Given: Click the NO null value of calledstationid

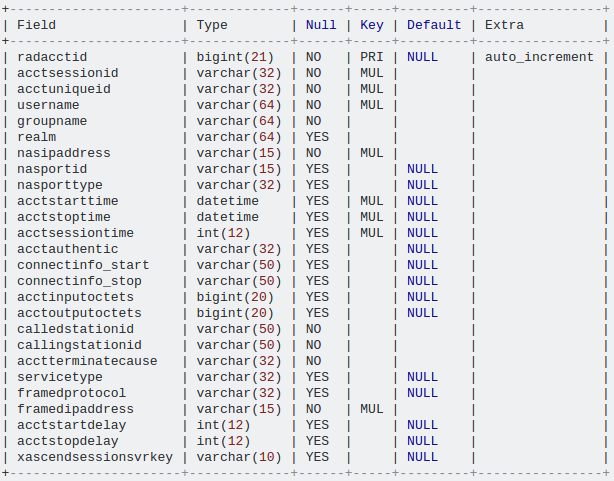Looking at the screenshot, I should tap(313, 329).
